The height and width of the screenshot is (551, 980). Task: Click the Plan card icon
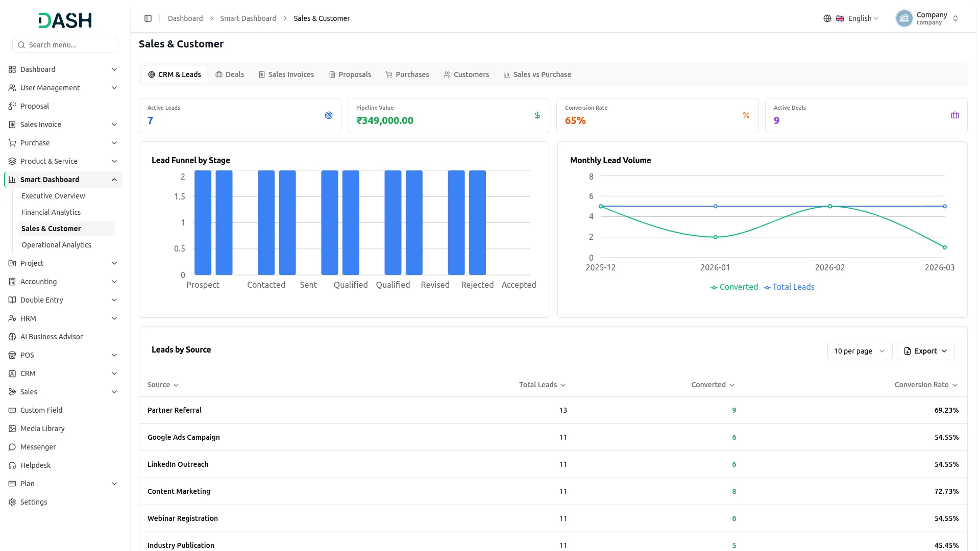point(12,484)
